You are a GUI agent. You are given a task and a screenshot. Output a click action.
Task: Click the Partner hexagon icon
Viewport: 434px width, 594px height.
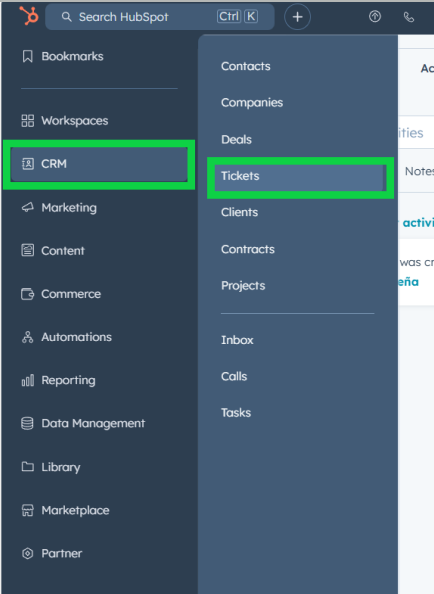(x=28, y=553)
